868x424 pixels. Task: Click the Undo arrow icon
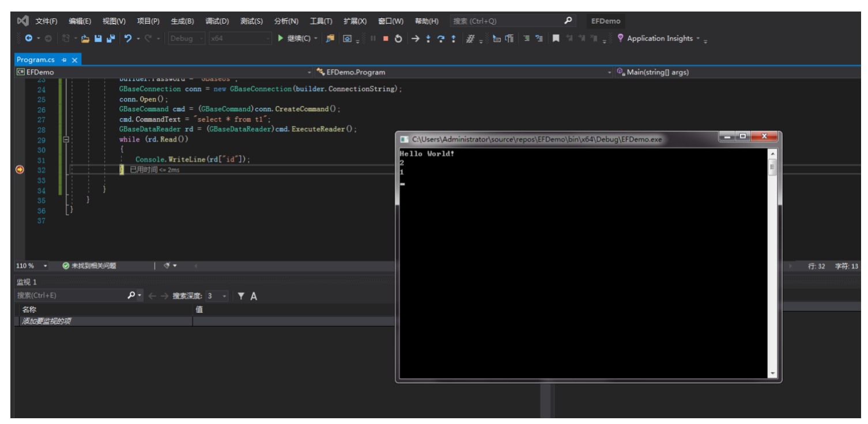point(128,39)
